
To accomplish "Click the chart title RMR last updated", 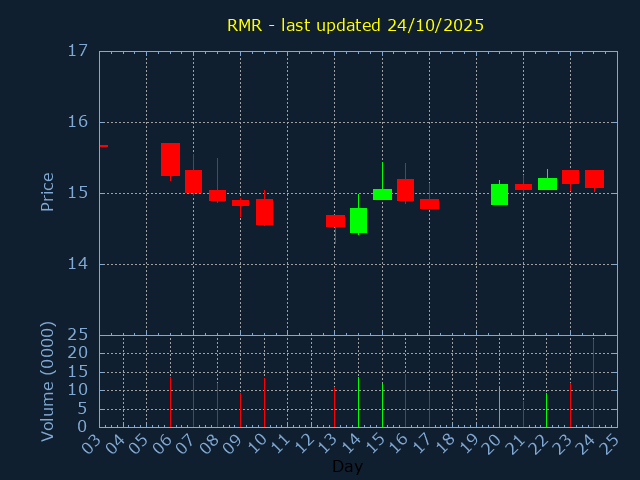I will [x=355, y=25].
